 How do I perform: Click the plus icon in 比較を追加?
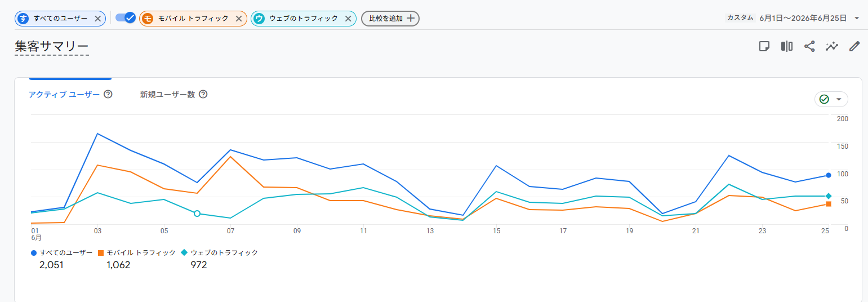click(411, 19)
